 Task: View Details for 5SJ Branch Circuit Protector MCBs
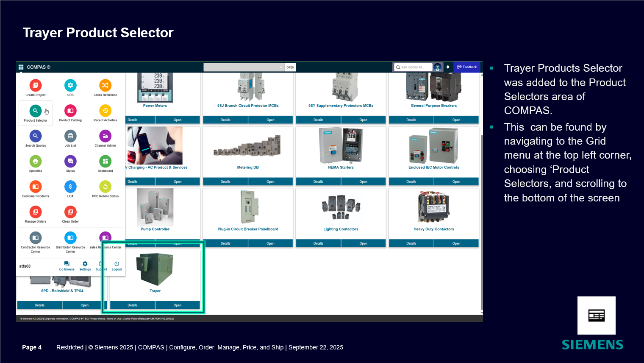225,120
